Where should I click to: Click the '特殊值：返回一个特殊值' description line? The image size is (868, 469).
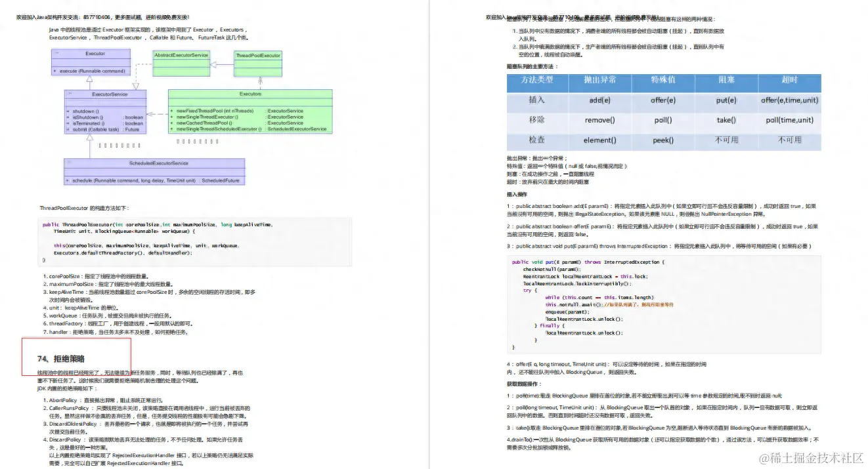pos(566,167)
